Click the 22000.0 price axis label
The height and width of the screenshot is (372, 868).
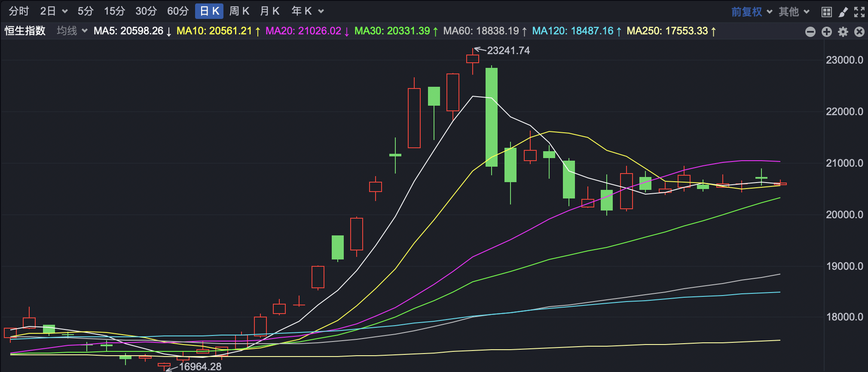[x=844, y=112]
